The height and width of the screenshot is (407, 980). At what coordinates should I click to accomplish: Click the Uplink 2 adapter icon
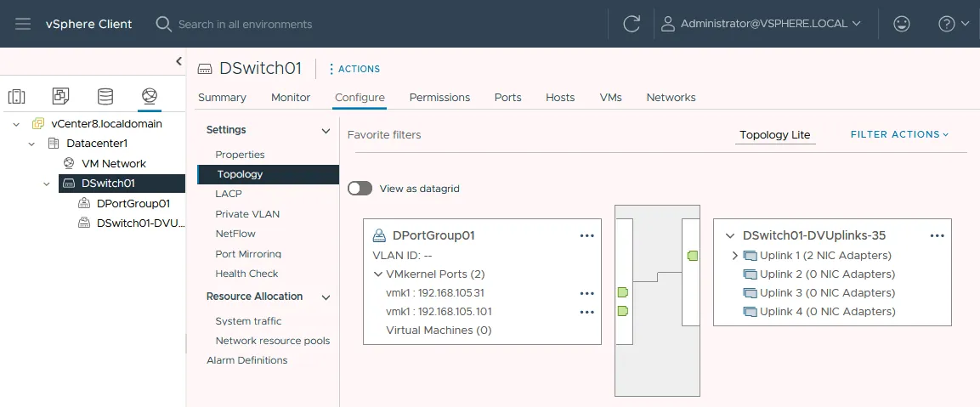coord(750,274)
